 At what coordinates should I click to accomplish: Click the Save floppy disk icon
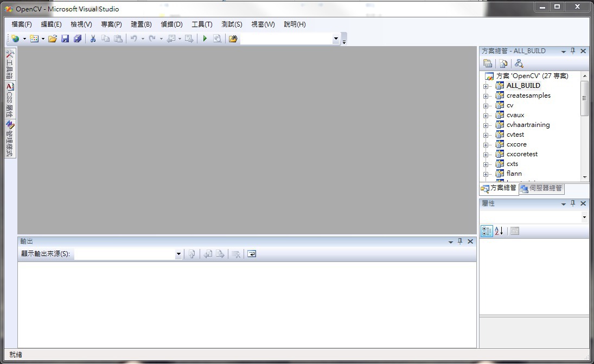tap(65, 39)
